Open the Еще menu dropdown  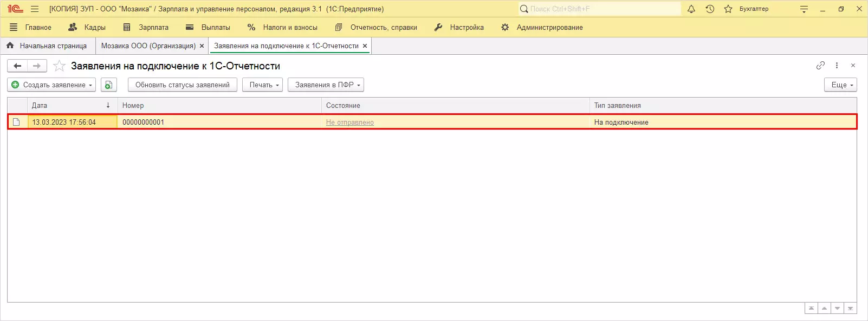(x=841, y=85)
